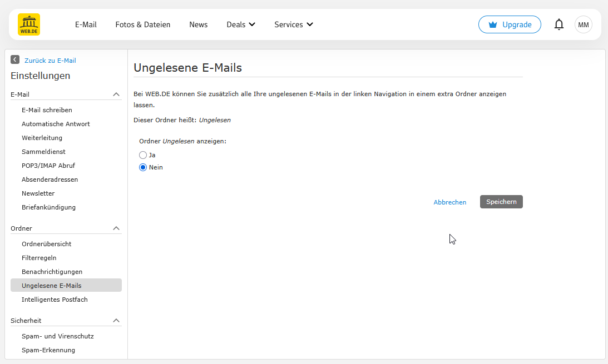The image size is (608, 364).
Task: Go to Spam- und Virenschutz settings
Action: pos(57,336)
